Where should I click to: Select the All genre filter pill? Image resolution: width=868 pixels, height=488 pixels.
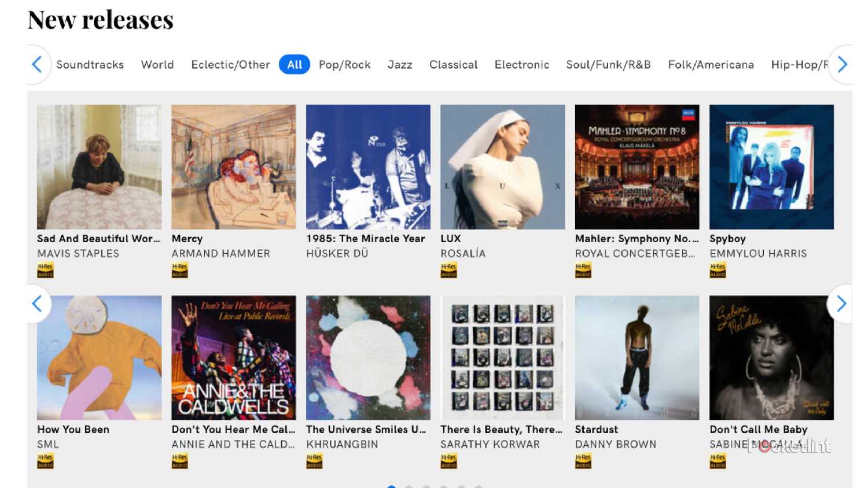294,64
